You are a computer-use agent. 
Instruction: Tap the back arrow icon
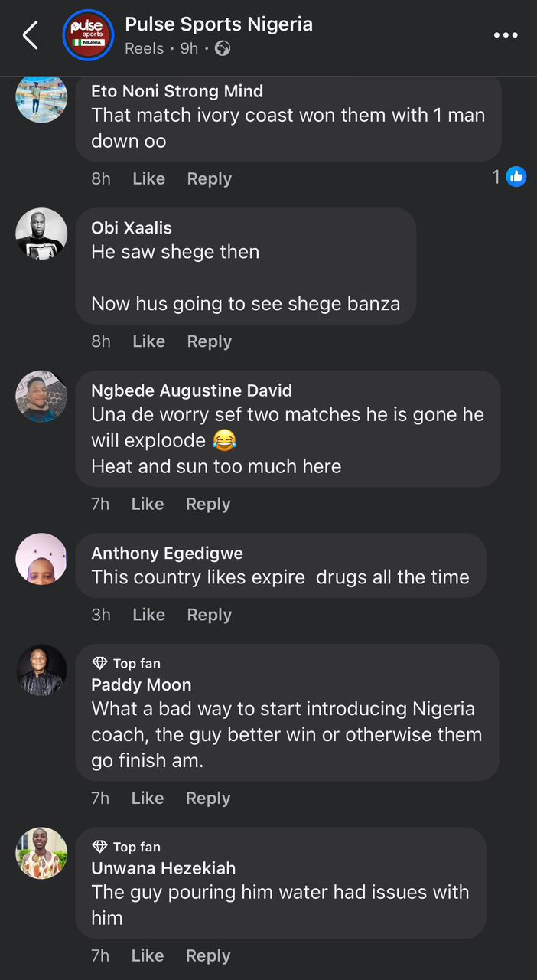coord(31,35)
